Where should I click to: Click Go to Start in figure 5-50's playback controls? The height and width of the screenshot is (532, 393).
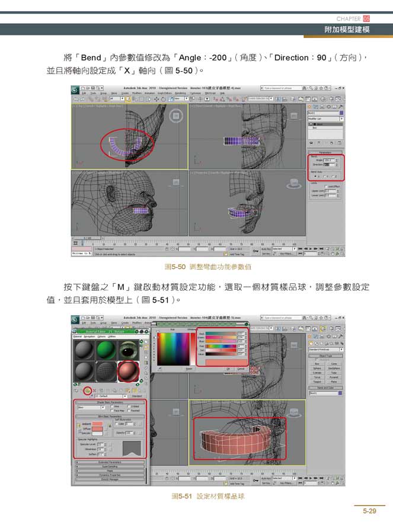(x=301, y=249)
